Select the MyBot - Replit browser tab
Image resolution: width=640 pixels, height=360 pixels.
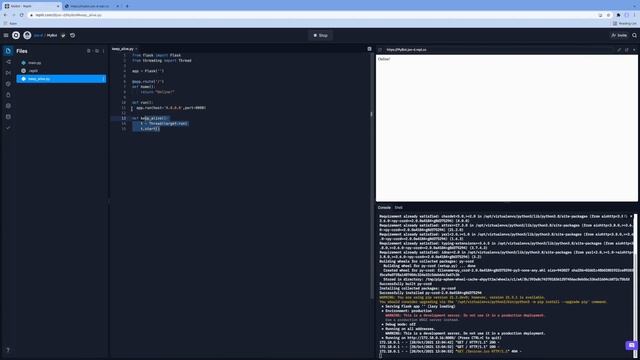[x=31, y=6]
